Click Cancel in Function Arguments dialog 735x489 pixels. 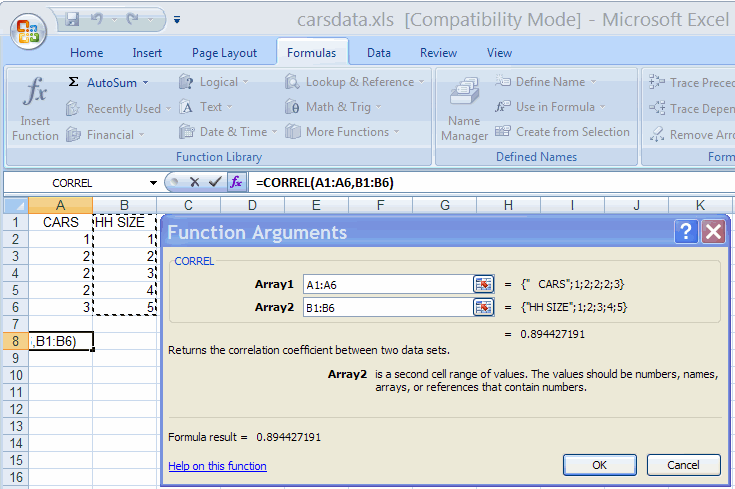click(683, 465)
